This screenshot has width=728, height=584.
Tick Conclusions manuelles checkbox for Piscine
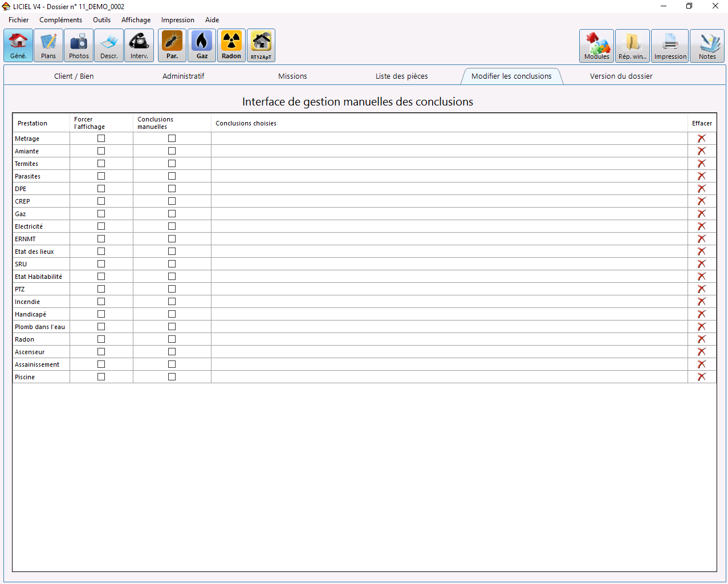(172, 377)
